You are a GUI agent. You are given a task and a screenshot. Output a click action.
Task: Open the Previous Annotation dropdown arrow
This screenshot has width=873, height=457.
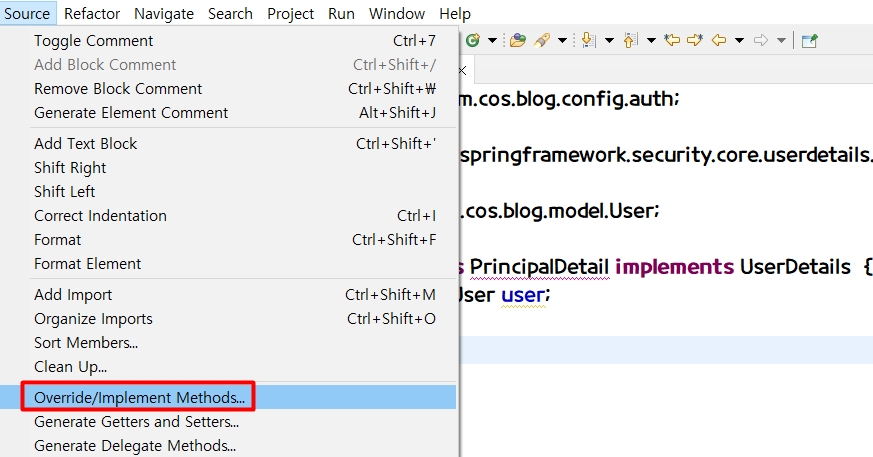(651, 40)
